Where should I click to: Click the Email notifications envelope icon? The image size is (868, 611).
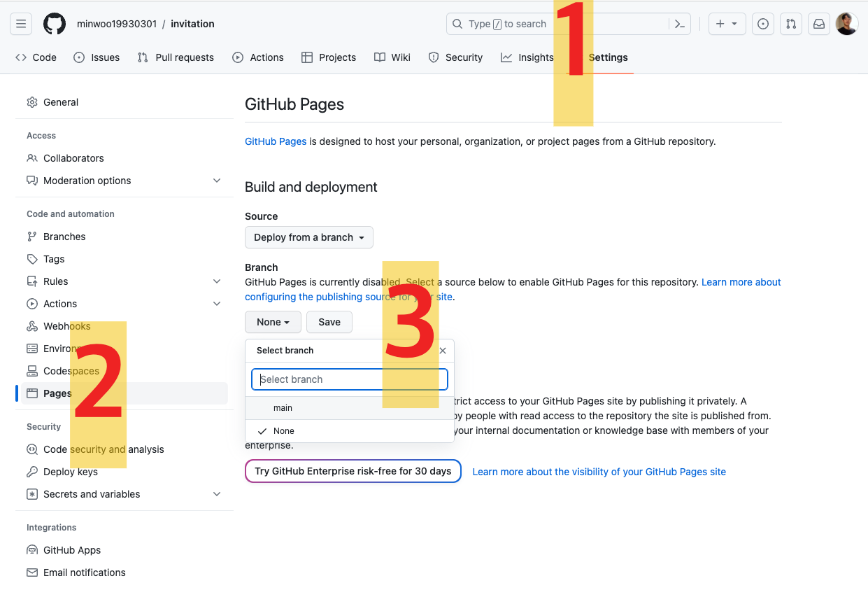(32, 573)
